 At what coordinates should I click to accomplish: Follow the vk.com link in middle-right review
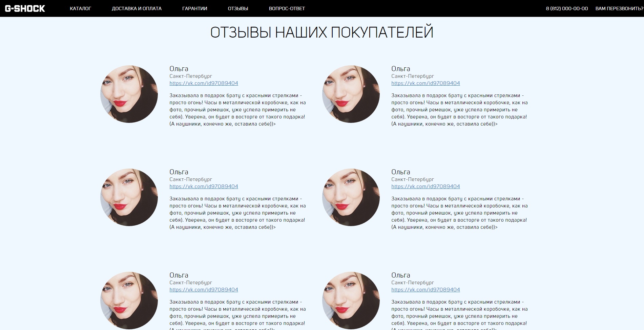pyautogui.click(x=425, y=186)
